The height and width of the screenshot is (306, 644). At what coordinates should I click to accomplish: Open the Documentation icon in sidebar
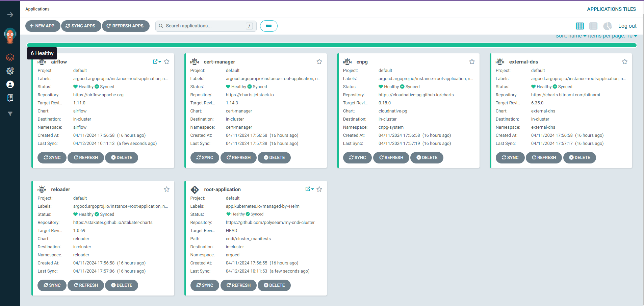(10, 98)
